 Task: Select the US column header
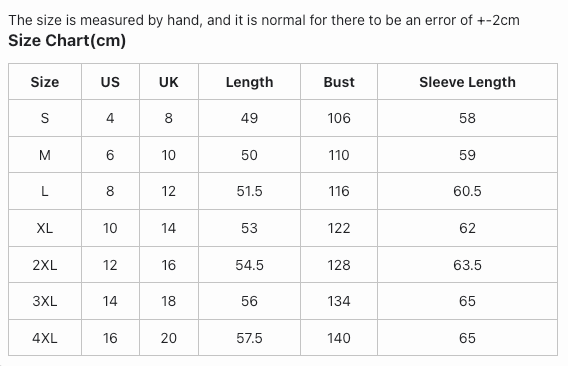point(110,82)
